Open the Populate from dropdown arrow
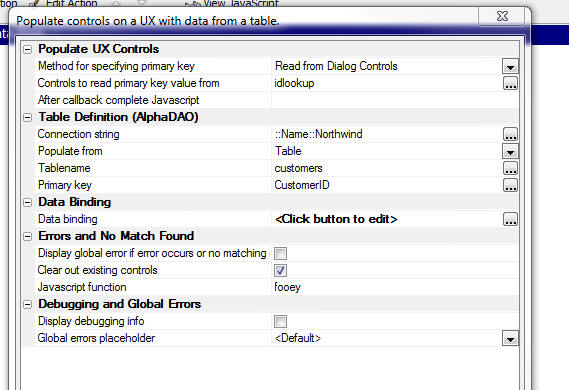Screen dimensions: 569x390 pos(510,151)
